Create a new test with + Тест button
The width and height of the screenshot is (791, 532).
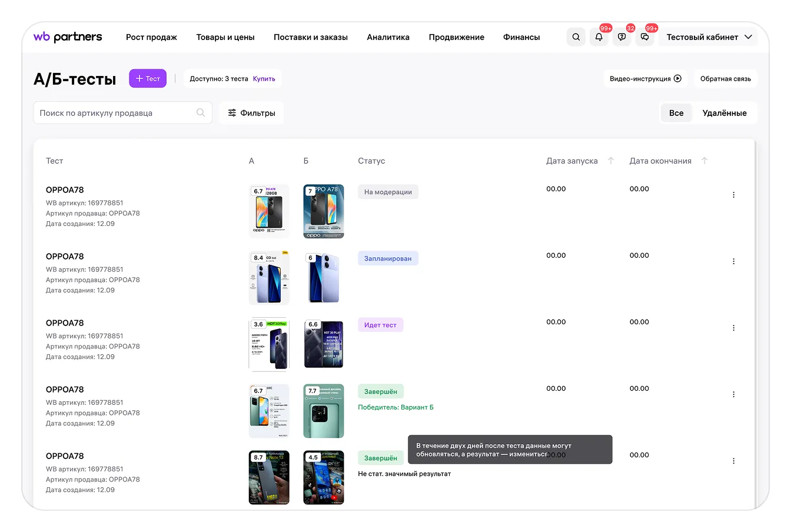point(148,79)
